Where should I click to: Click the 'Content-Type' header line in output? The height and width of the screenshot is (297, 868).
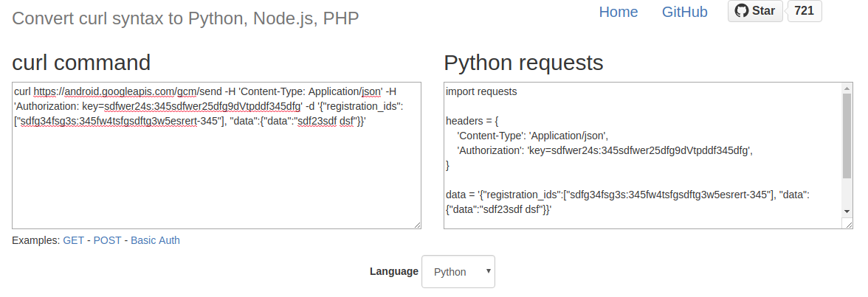coord(533,136)
